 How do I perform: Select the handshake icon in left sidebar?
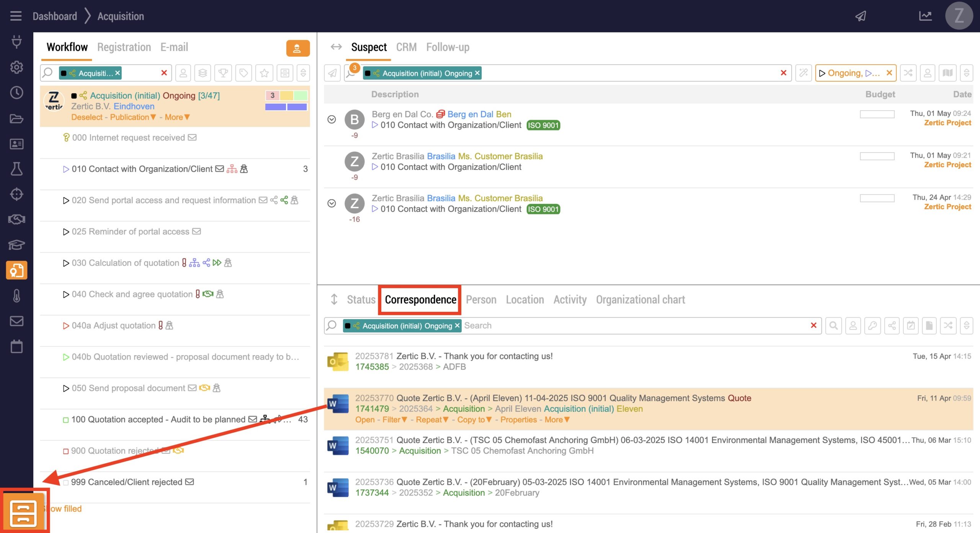click(16, 219)
